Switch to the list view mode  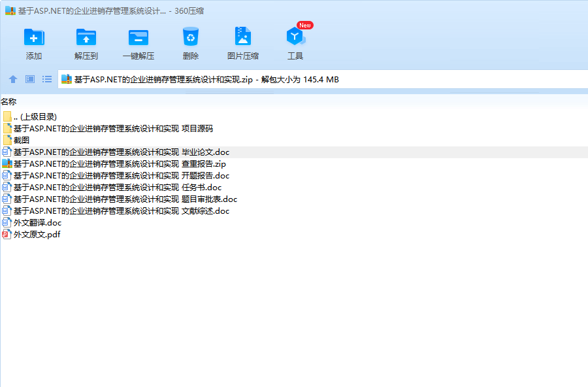[47, 79]
